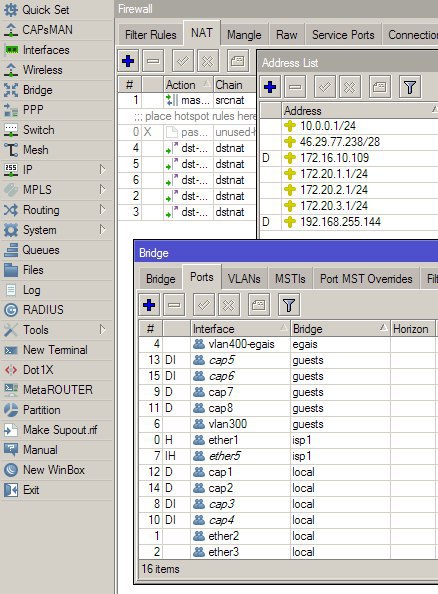The height and width of the screenshot is (594, 438).
Task: Select address 192.168.255.144
Action: pos(349,222)
